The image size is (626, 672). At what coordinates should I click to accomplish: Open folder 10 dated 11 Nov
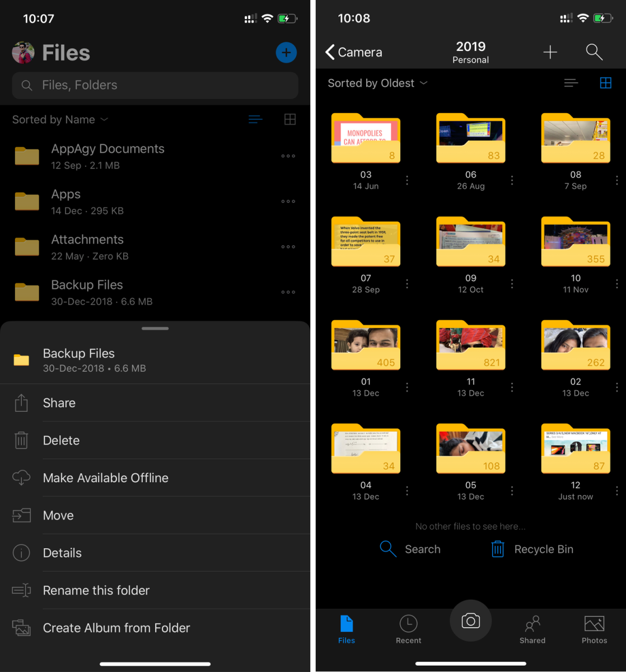(x=576, y=242)
